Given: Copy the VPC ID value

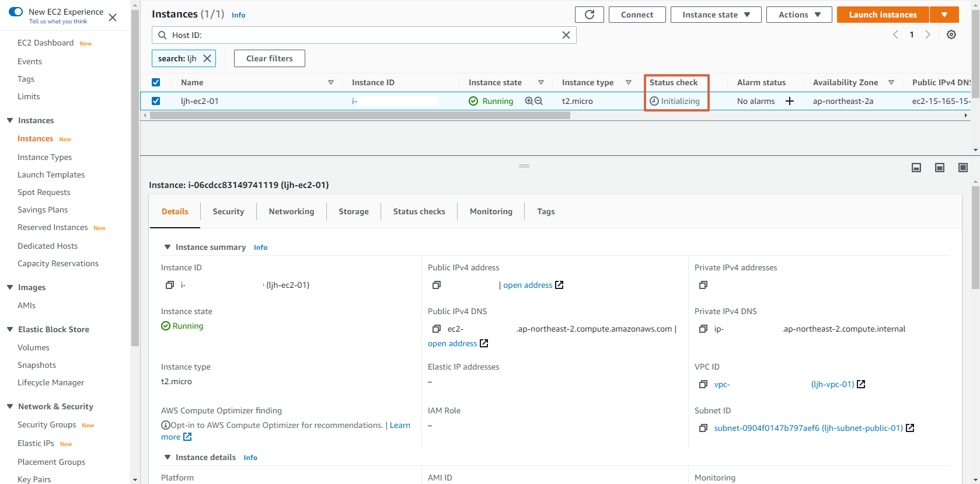Looking at the screenshot, I should [x=703, y=384].
